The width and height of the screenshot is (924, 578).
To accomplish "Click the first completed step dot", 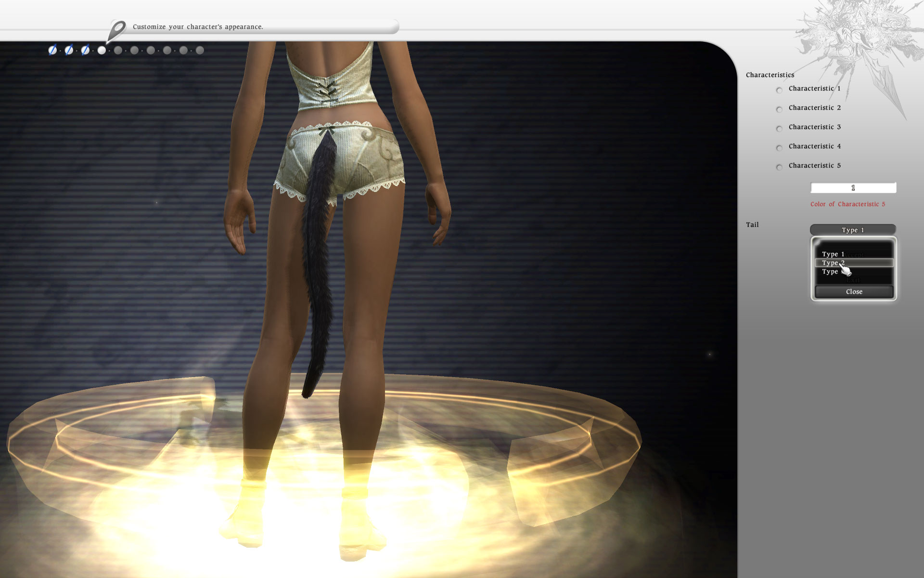I will click(52, 50).
